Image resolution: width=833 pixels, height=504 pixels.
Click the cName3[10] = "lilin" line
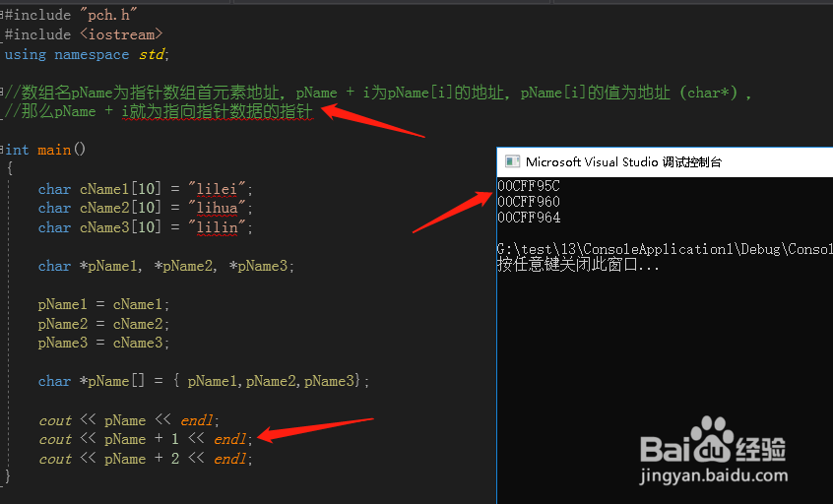[145, 227]
